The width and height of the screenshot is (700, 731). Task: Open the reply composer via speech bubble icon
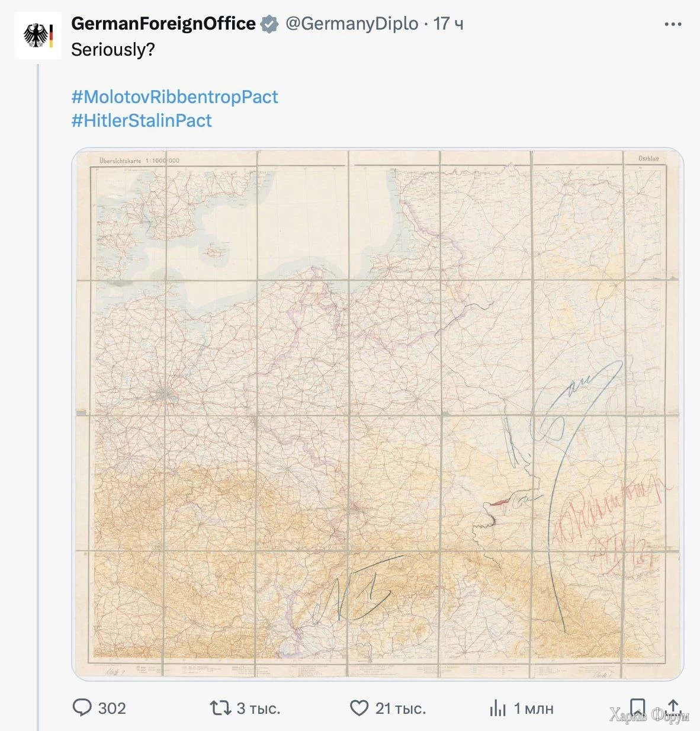tap(82, 708)
